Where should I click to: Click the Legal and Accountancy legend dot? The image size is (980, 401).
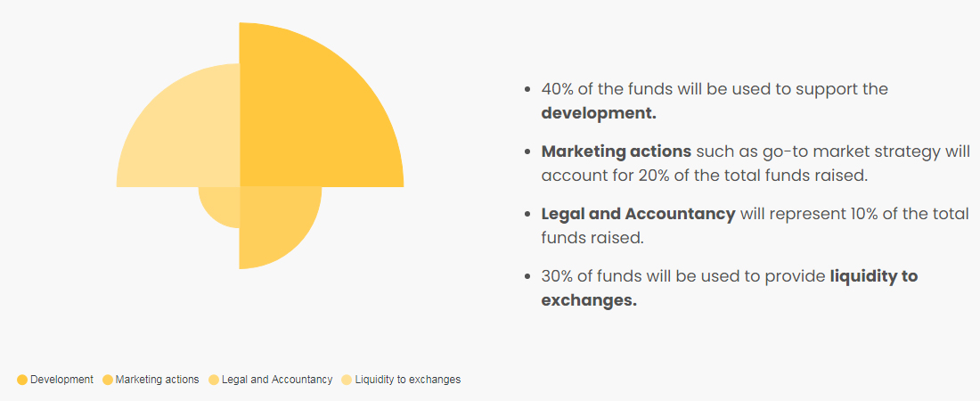pos(214,380)
